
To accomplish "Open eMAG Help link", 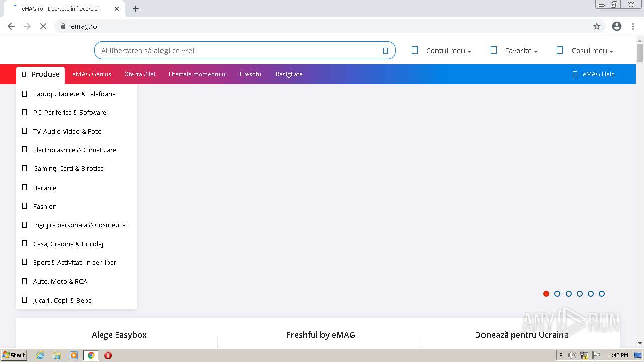I will tap(598, 74).
